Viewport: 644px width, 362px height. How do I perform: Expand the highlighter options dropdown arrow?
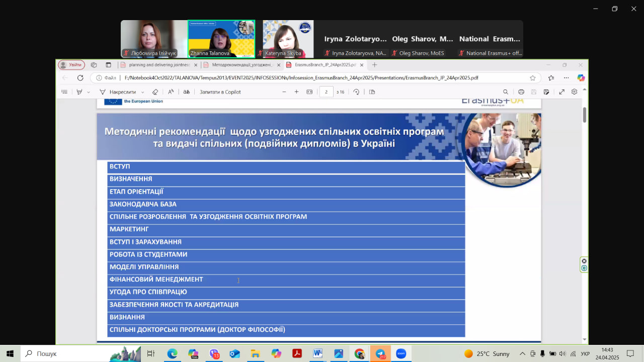point(89,92)
